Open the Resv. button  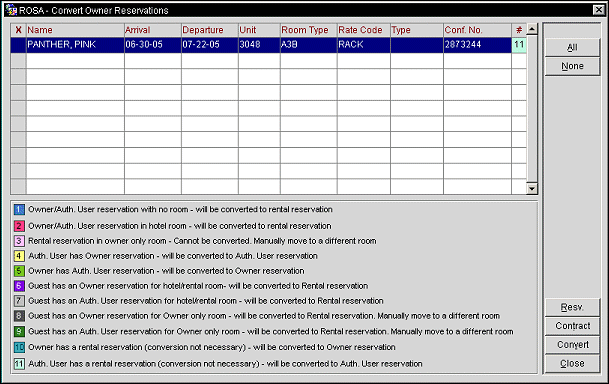tap(572, 308)
